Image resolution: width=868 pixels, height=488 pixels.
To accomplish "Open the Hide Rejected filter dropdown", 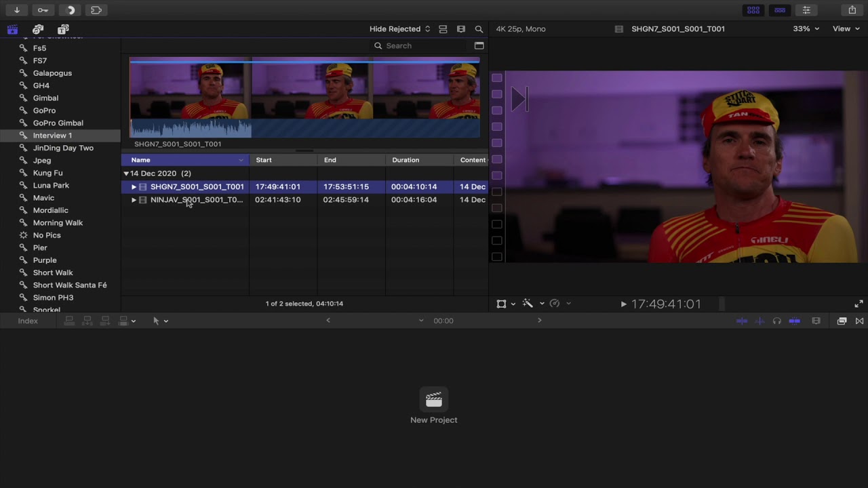I will (399, 29).
